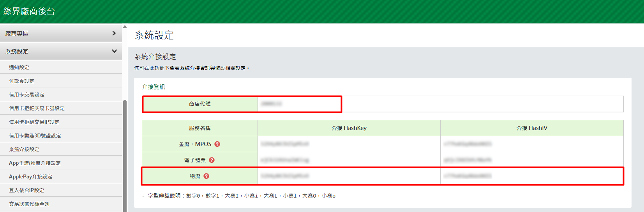Expand the 廠商專區 sidebar section
This screenshot has height=212, width=644.
61,34
